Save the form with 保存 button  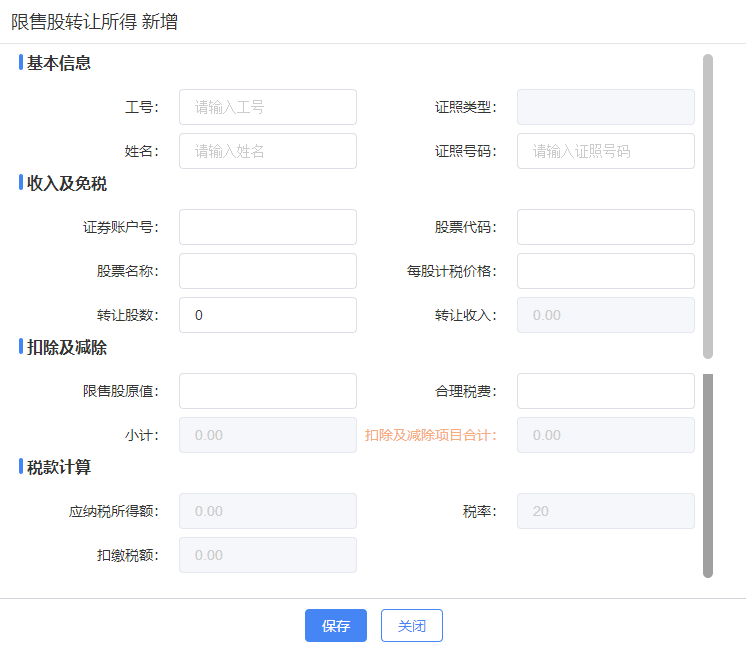tap(336, 625)
